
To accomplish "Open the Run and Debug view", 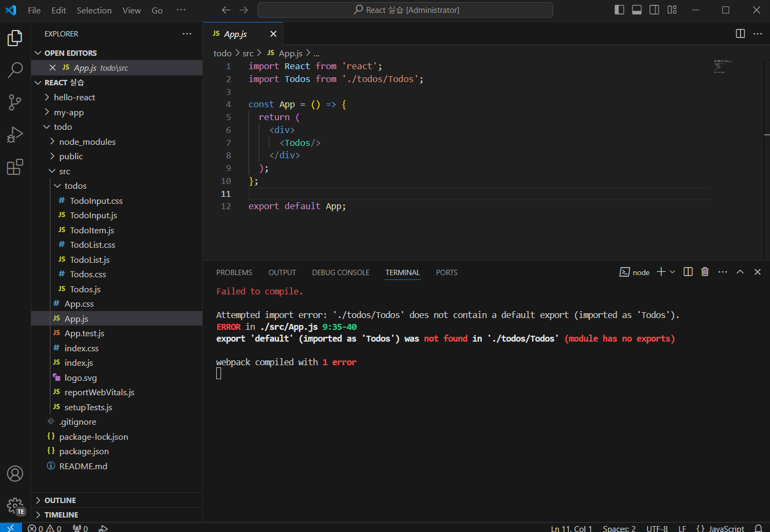I will point(15,135).
